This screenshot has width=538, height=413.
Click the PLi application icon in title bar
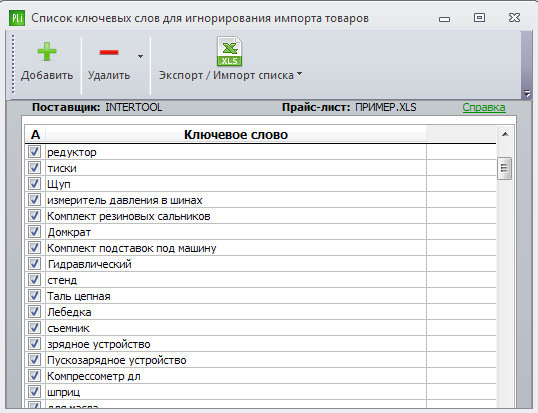(x=16, y=18)
